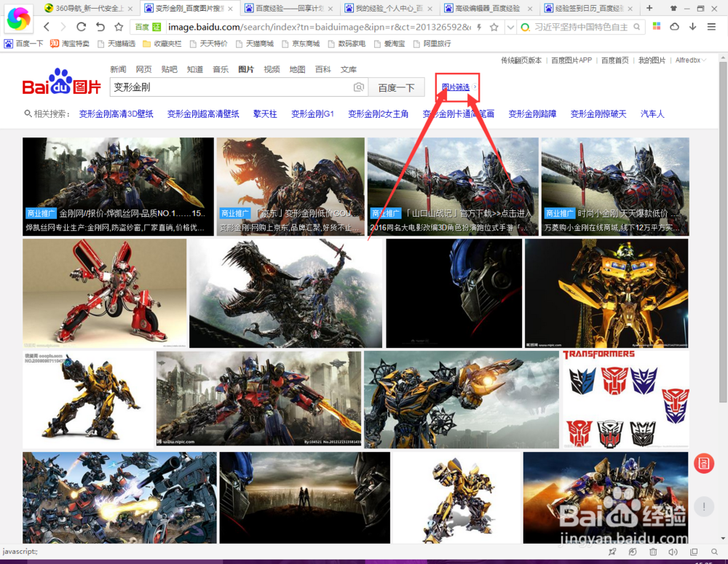Select the 视频 category in Baidu navigation
Screen dimensions: 728x564
[272, 70]
